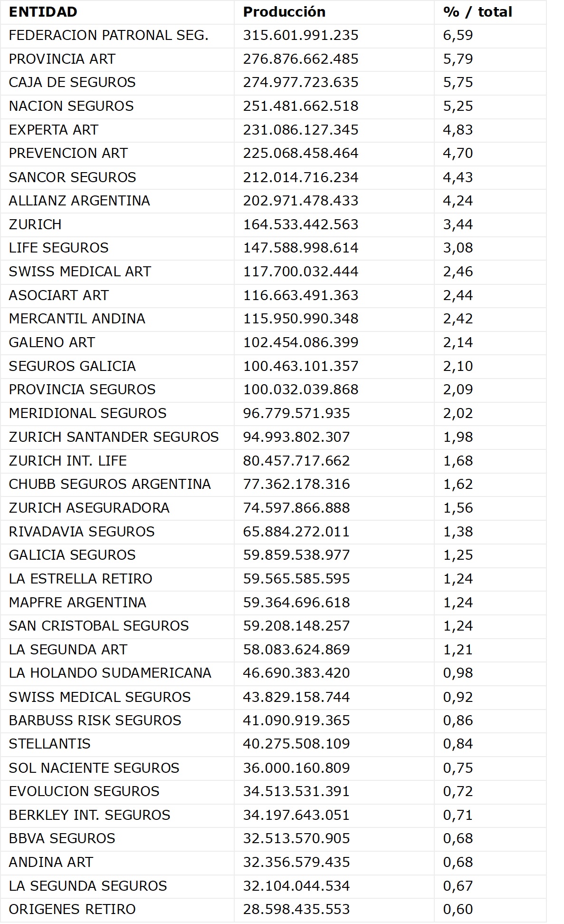
Task: Select the LIFE SEGUROS entity cell
Action: [58, 248]
